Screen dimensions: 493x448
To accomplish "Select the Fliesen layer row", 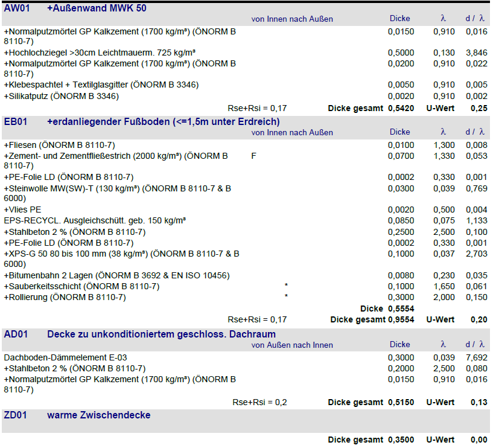I will pos(60,146).
